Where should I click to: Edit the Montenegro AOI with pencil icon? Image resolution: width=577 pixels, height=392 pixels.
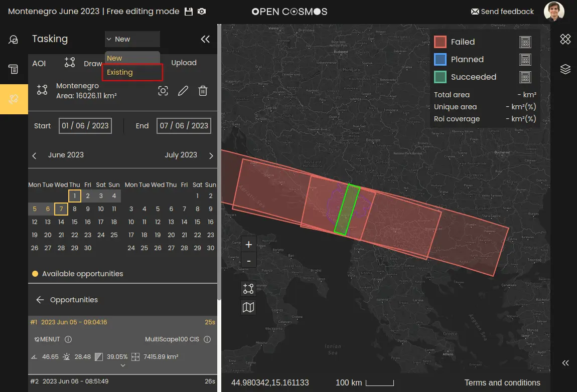[183, 91]
